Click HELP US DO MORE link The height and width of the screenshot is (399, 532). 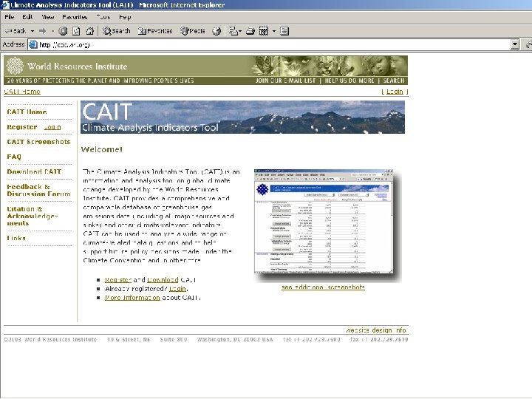pos(349,81)
